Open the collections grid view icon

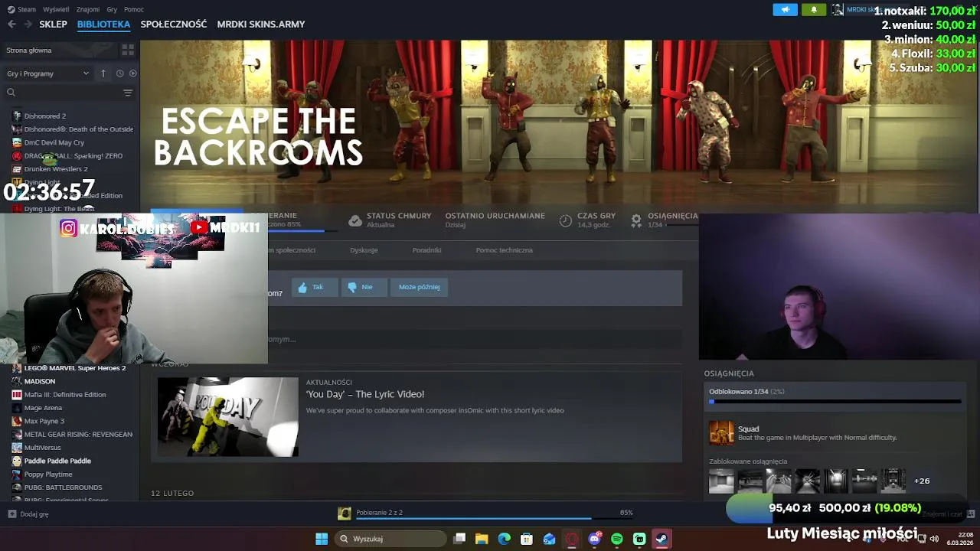coord(128,51)
